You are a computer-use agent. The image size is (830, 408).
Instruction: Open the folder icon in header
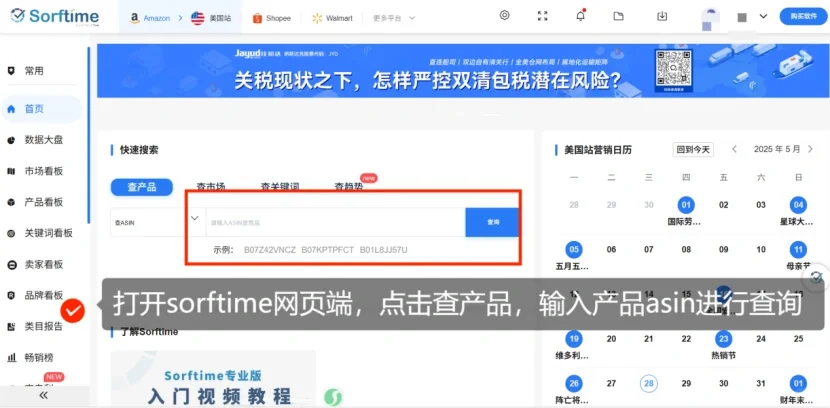[x=618, y=16]
